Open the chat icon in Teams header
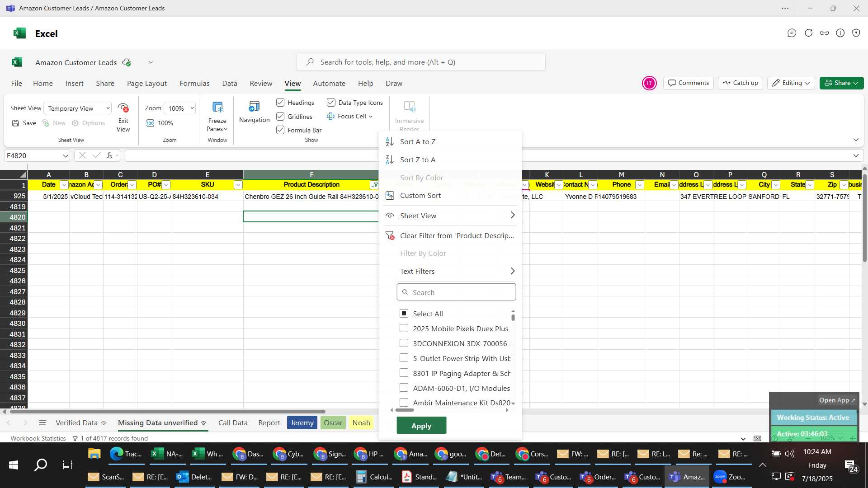868x488 pixels. tap(792, 33)
